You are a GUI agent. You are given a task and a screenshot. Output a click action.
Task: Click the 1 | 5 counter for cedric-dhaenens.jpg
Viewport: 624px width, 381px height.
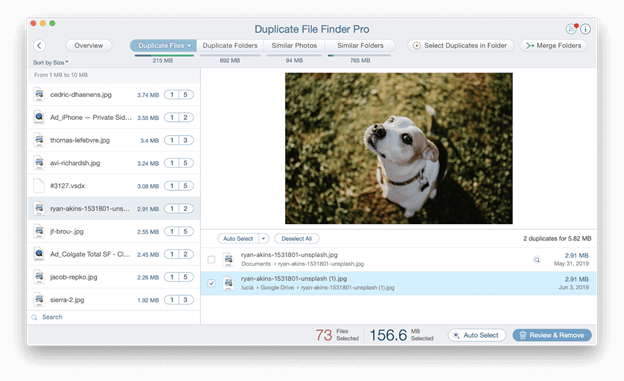179,95
